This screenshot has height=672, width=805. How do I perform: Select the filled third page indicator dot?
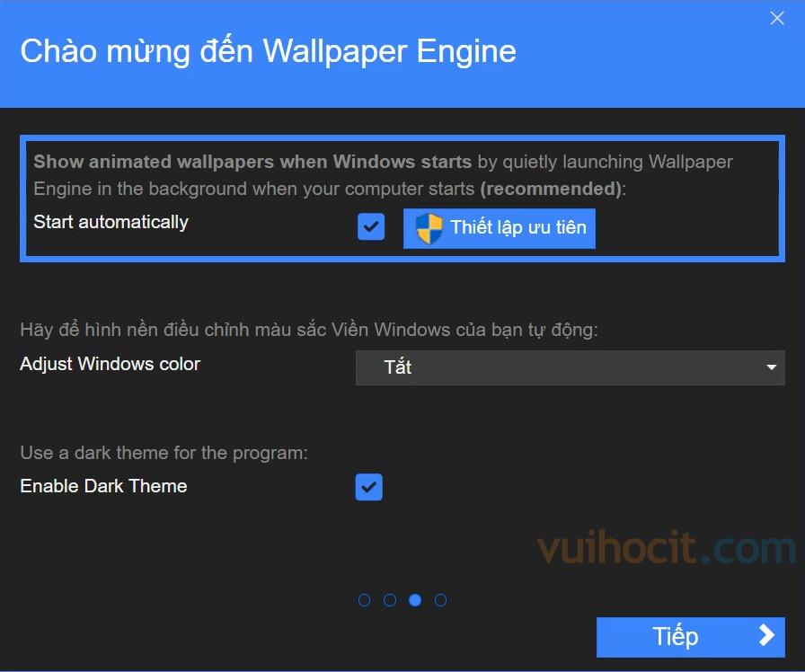pos(415,600)
